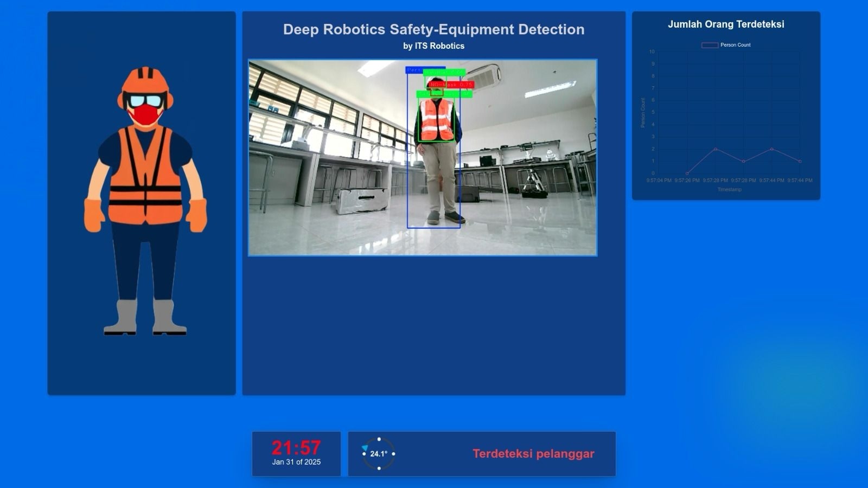Click the safety goggles on worker illustration
Viewport: 868px width, 488px height.
145,101
